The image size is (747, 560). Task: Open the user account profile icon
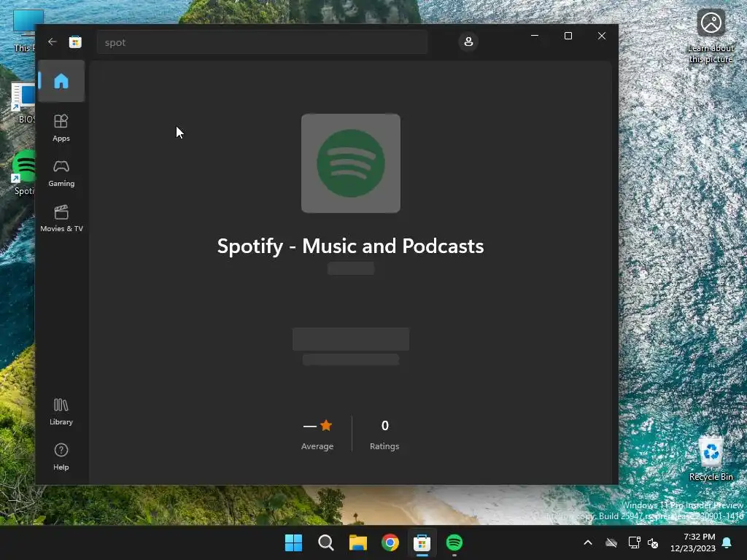(468, 42)
